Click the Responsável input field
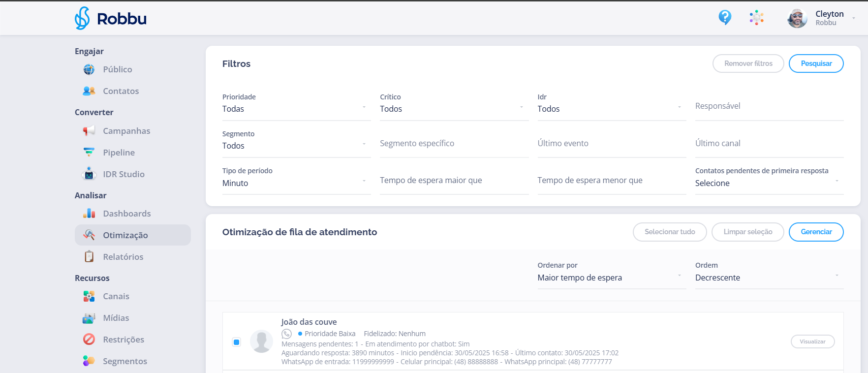The image size is (868, 373). pos(769,106)
